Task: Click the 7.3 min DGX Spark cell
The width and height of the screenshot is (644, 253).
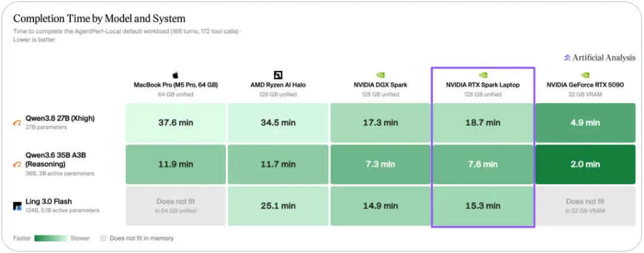Action: (x=380, y=164)
